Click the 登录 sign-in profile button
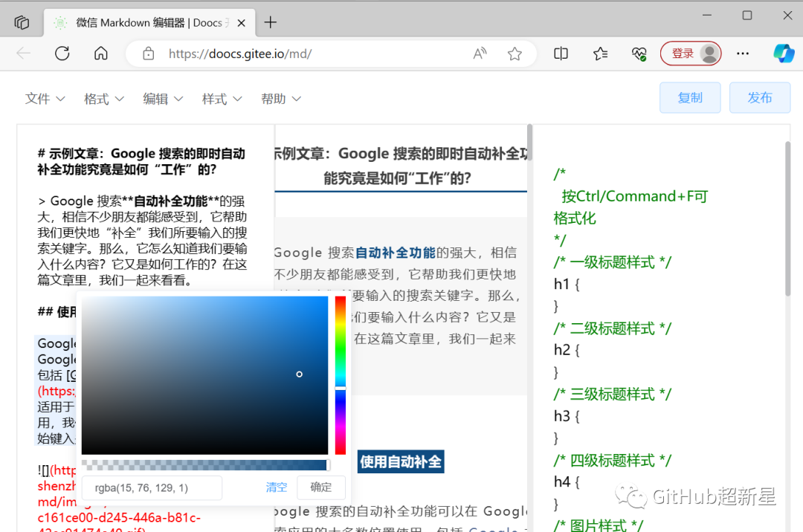Screen dimensions: 803x532 tap(691, 53)
